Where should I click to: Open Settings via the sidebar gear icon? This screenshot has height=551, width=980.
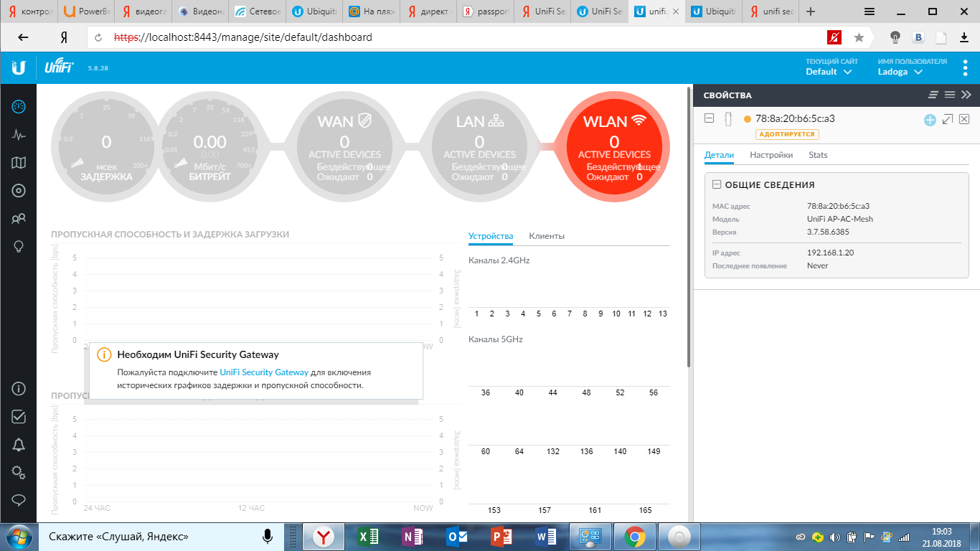pos(19,472)
